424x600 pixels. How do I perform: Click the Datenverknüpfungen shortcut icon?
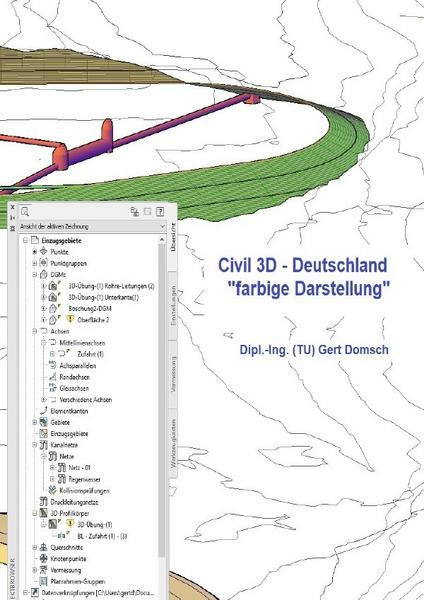[35, 593]
